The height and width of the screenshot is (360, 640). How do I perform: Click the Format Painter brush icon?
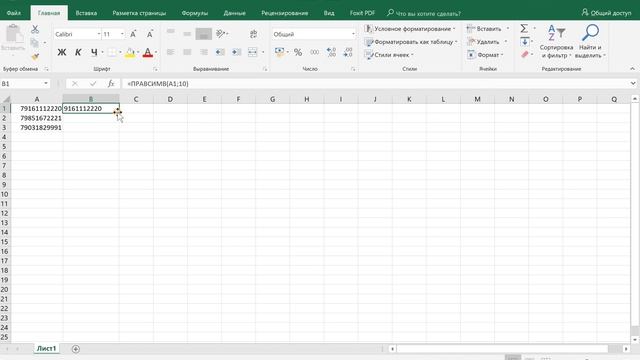click(x=35, y=56)
